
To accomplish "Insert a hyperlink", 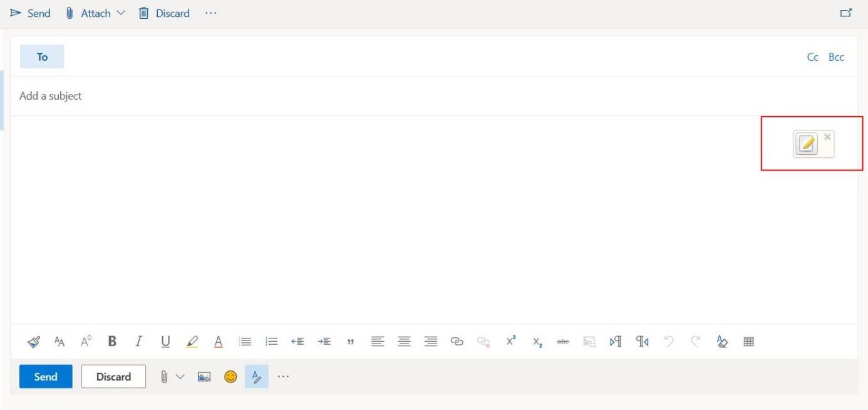I will [457, 342].
